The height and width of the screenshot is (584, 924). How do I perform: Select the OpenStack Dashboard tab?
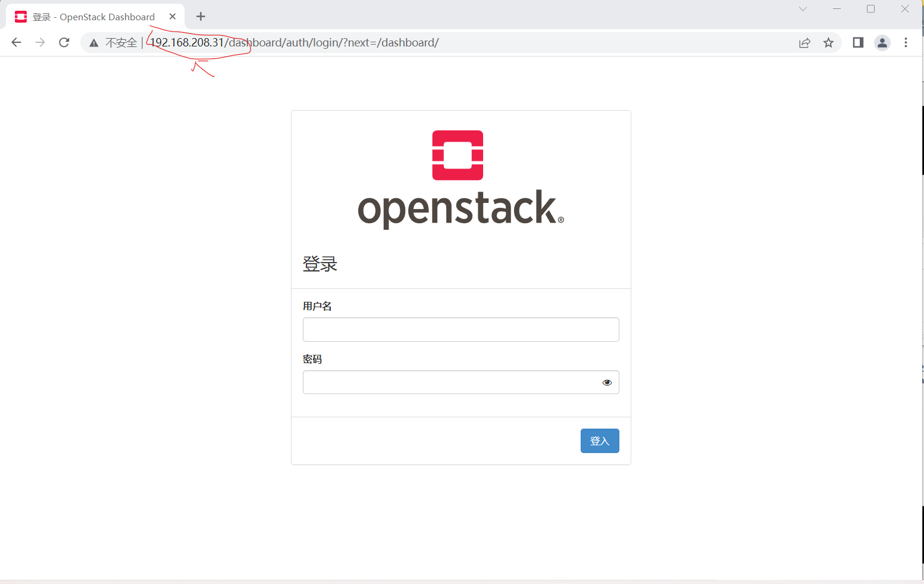(95, 17)
